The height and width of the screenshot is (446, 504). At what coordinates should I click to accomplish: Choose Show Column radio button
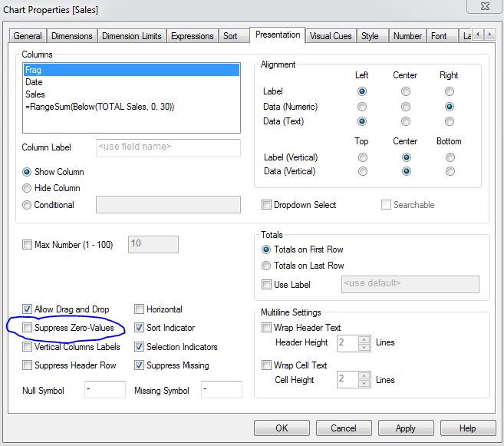(x=27, y=172)
